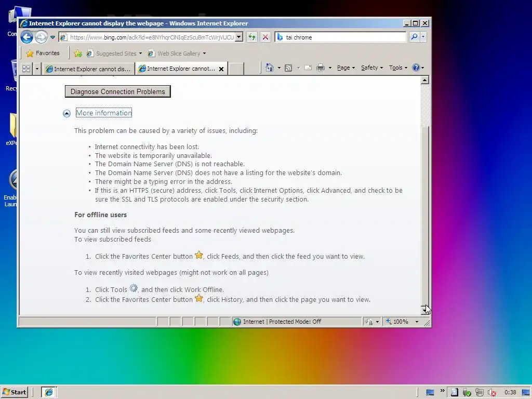This screenshot has width=532, height=399.
Task: Switch to the first Internet Explorer tab
Action: point(88,69)
